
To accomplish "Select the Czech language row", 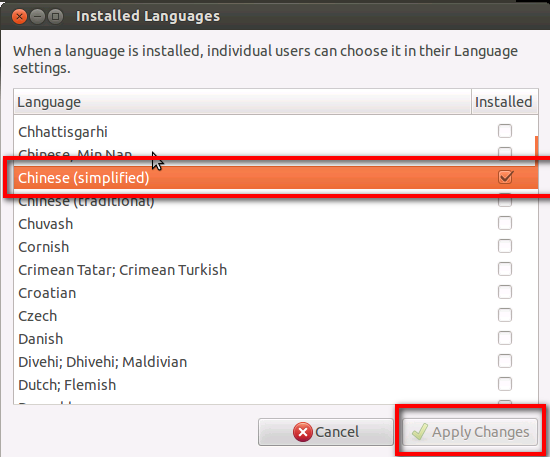I will 276,316.
